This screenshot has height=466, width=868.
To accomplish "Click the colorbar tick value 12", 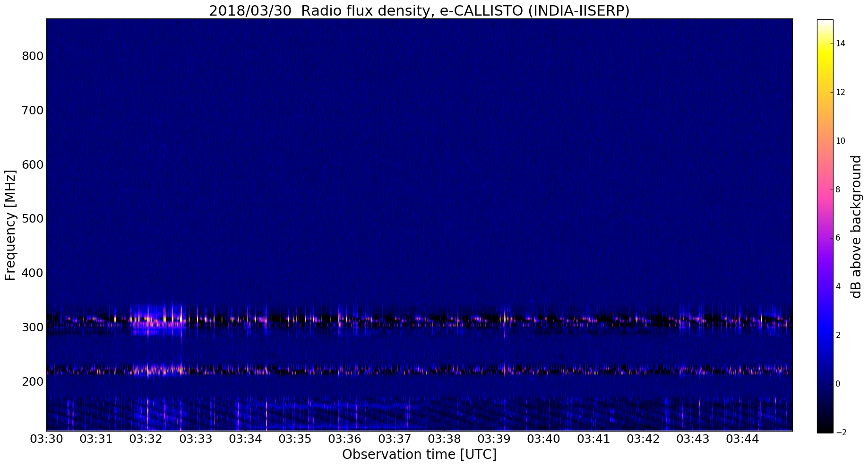I will point(840,92).
